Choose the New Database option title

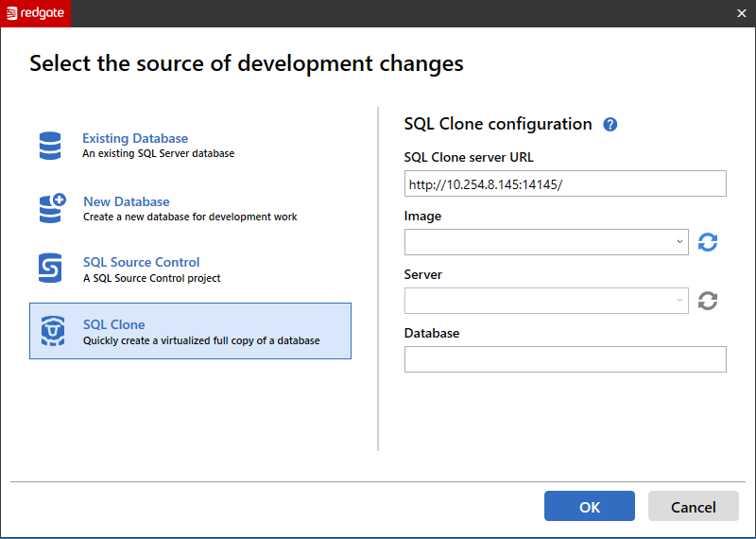coord(127,201)
